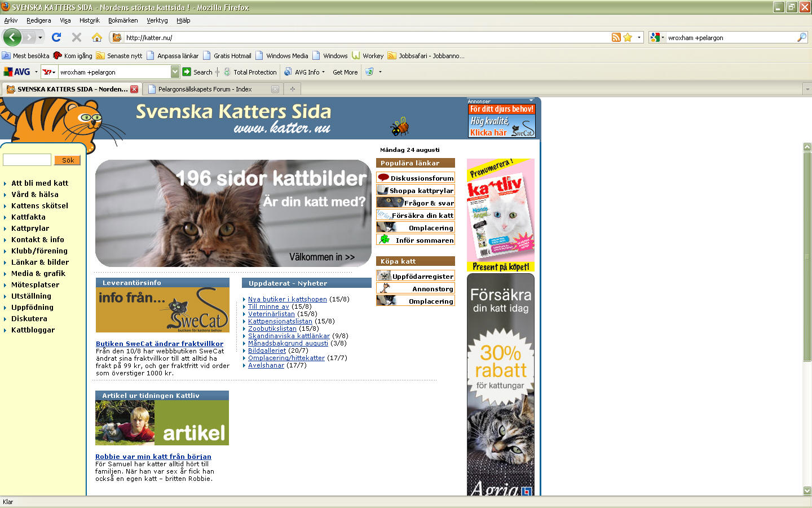Viewport: 812px width, 508px height.
Task: Open a new tab with the plus button
Action: coord(292,89)
